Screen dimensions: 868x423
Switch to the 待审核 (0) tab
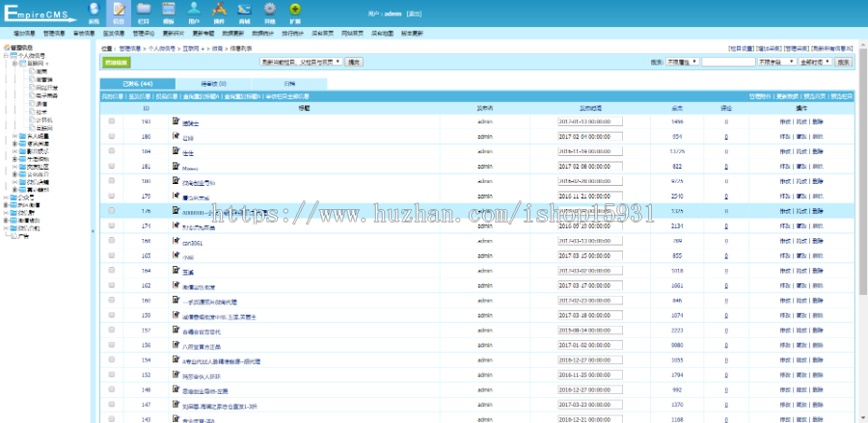click(214, 84)
